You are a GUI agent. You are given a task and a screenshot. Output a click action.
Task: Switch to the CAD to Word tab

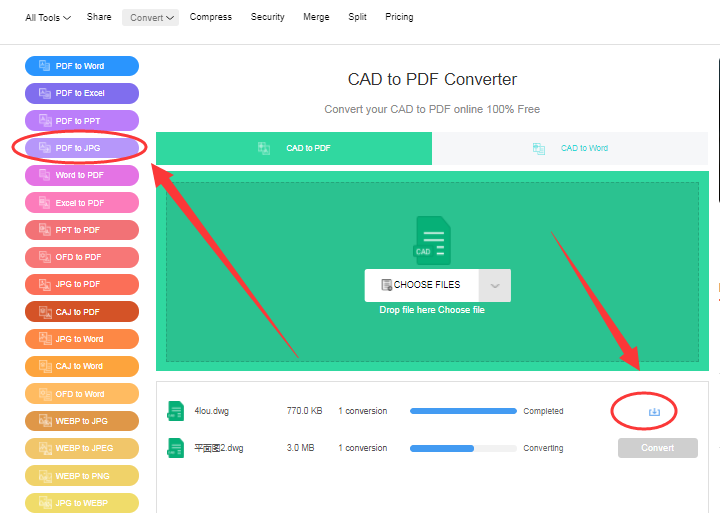570,148
